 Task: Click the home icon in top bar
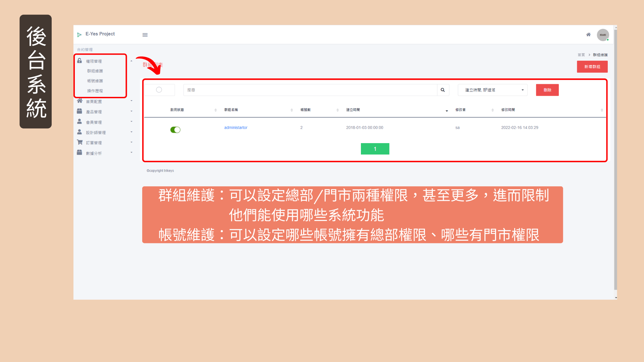(588, 35)
